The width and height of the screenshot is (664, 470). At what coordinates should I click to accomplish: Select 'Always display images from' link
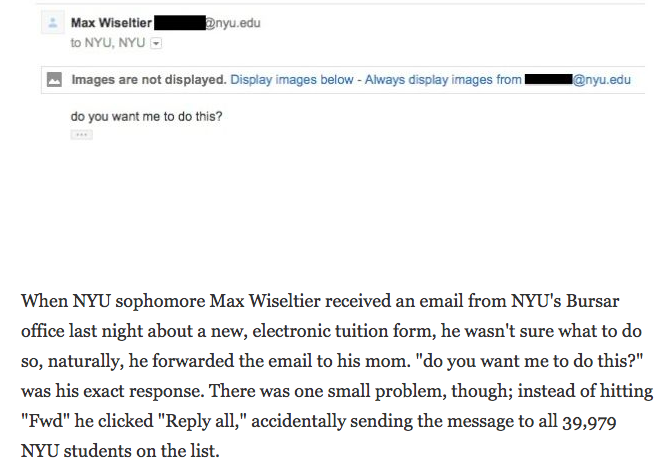tap(443, 80)
